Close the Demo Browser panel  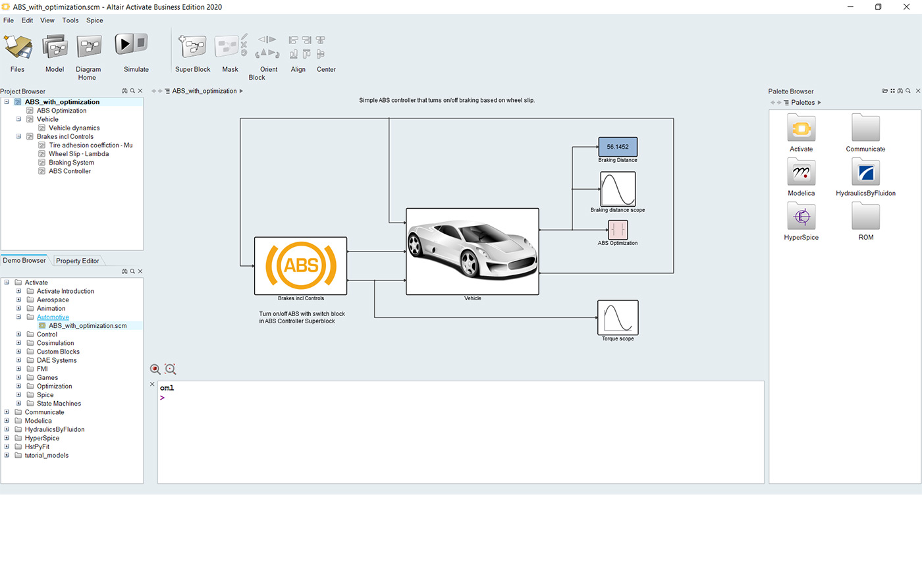point(140,271)
